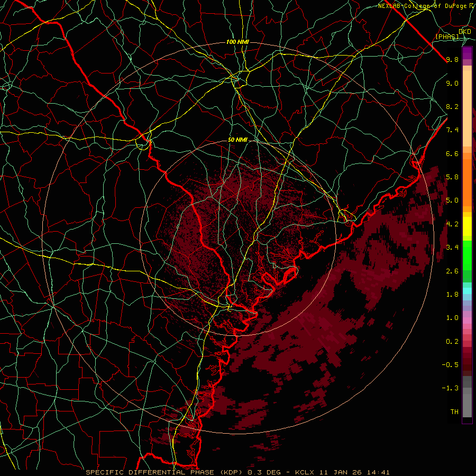
Task: Click the "DKD" label above the color scale
Action: (x=465, y=32)
